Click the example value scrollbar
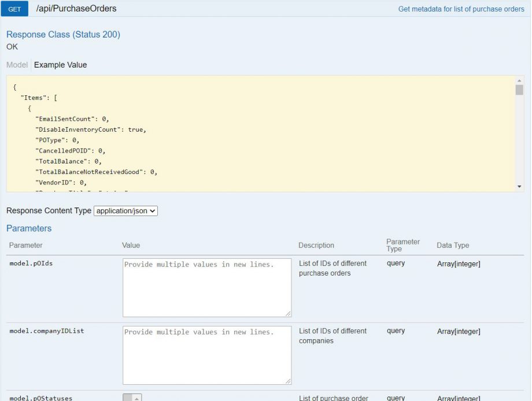 coord(520,133)
